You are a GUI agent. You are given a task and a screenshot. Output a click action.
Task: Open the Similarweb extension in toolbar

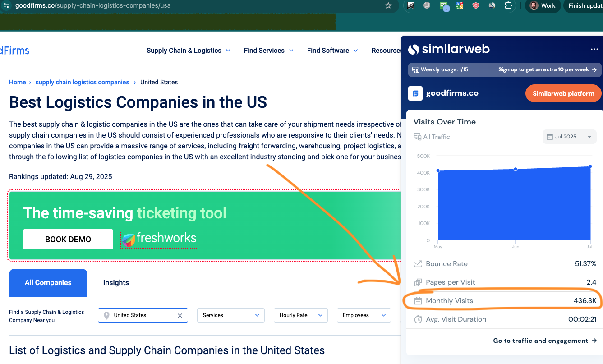coord(492,5)
